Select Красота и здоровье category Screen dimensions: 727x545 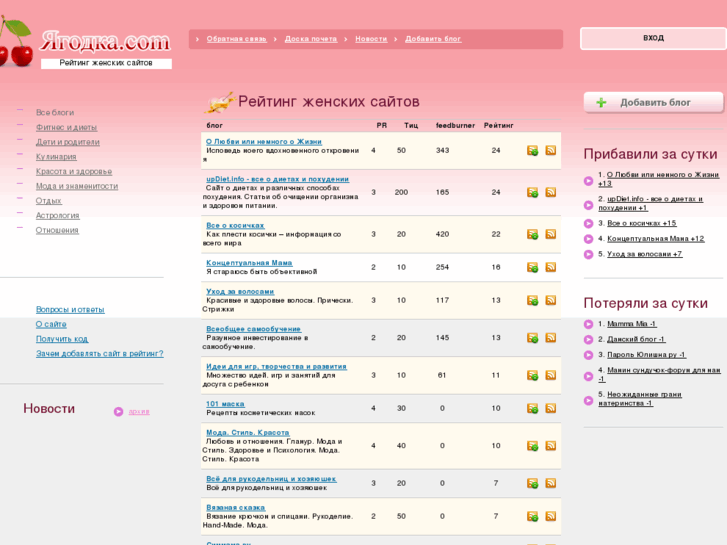click(74, 172)
